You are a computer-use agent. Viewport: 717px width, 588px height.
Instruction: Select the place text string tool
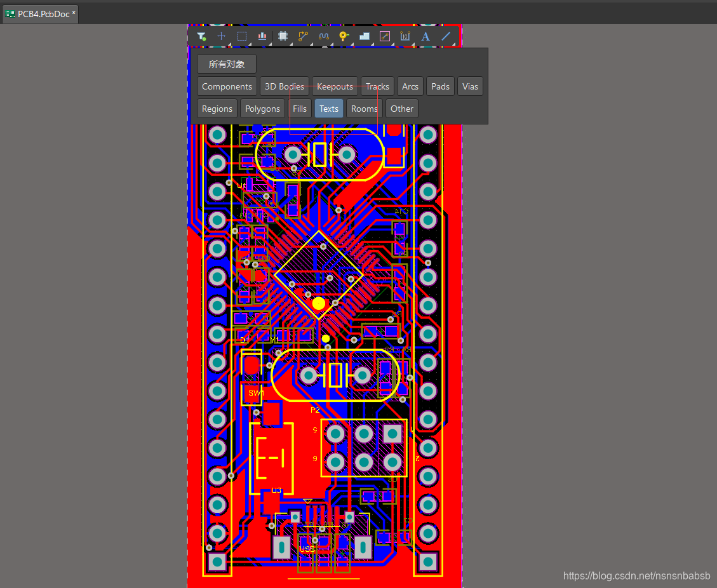[426, 37]
